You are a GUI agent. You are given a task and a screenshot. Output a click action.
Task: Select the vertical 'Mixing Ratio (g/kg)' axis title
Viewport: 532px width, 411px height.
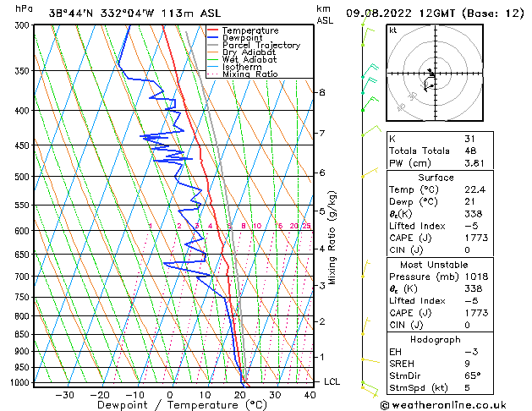tap(332, 238)
